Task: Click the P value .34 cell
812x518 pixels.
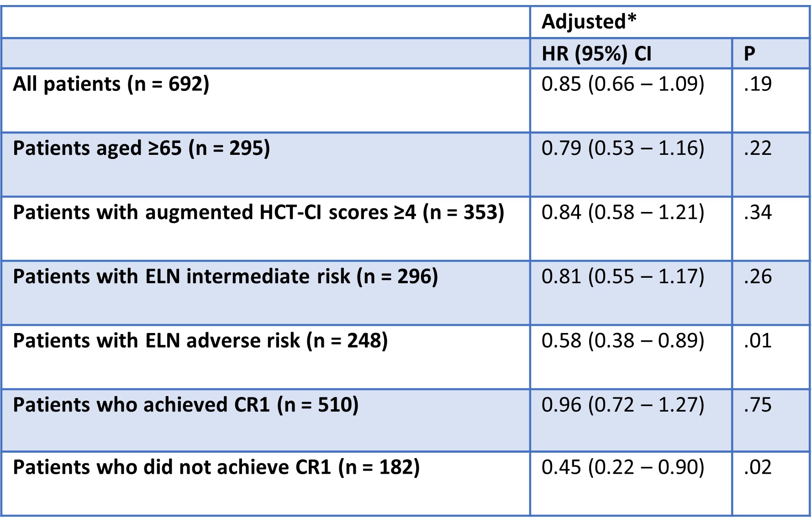Action: coord(758,212)
